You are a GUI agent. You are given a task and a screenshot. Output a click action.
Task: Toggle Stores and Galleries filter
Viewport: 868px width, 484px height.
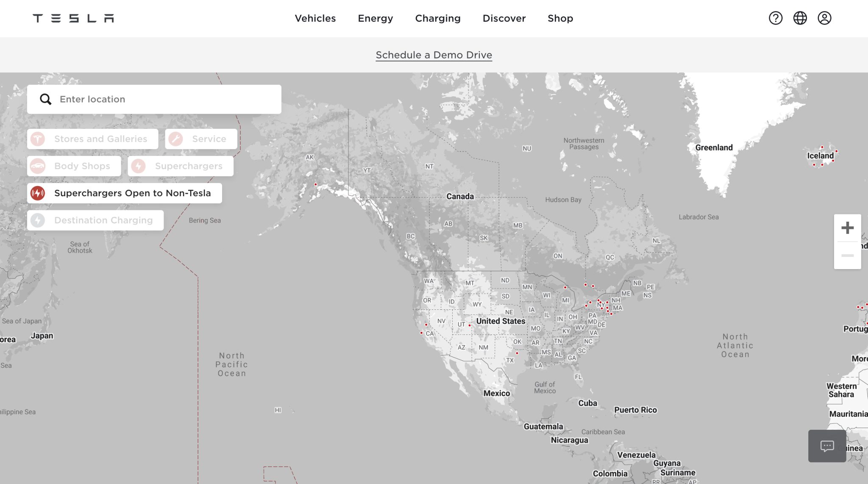click(92, 139)
